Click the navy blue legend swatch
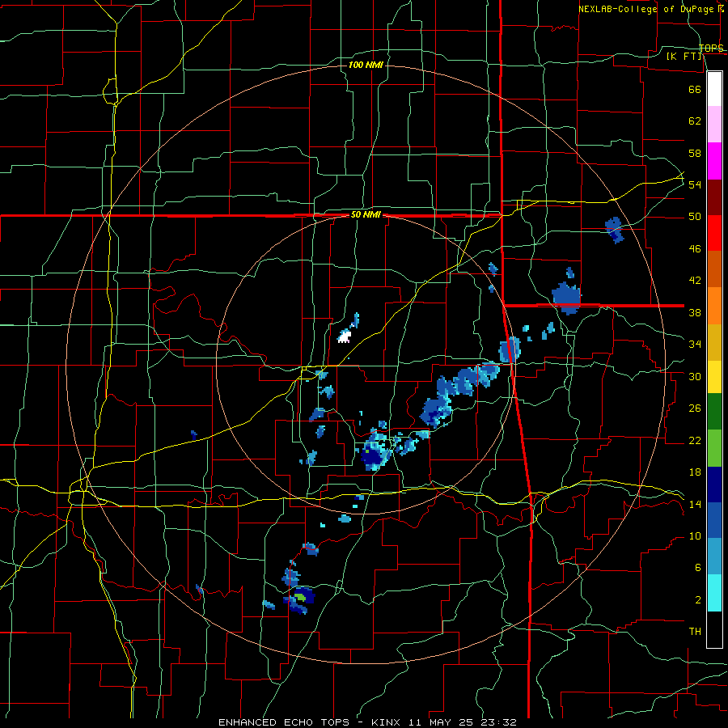Image resolution: width=728 pixels, height=728 pixels. [x=714, y=485]
